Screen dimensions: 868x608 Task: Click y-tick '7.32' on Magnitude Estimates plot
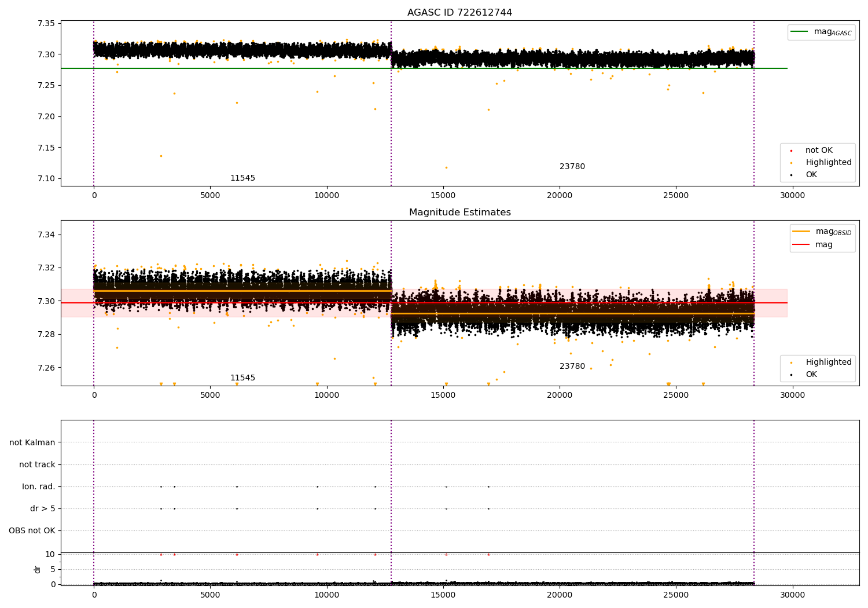tap(46, 268)
